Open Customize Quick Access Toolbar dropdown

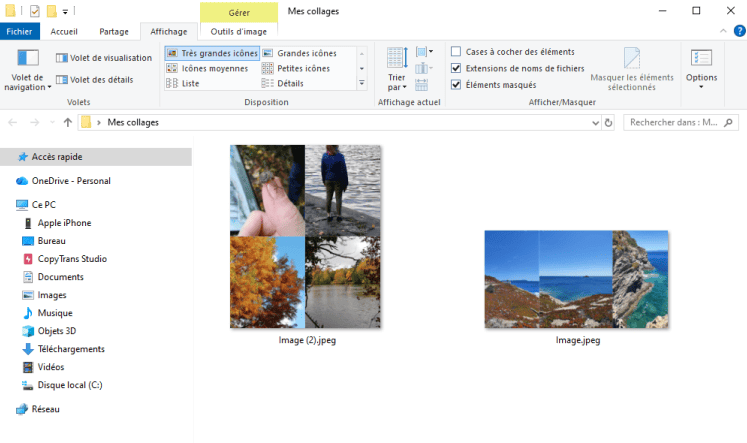(x=65, y=11)
